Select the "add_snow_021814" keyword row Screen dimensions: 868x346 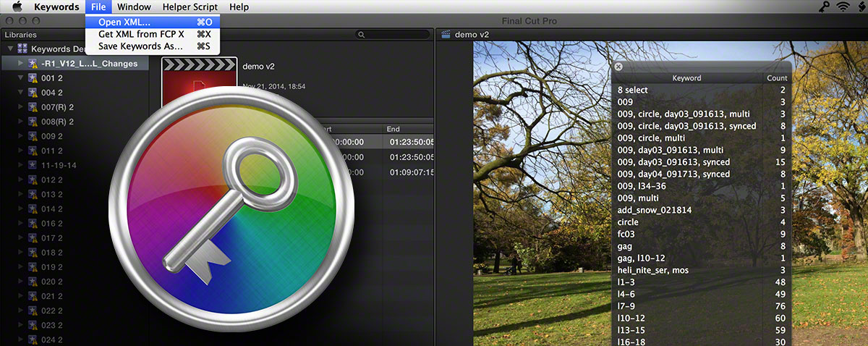702,210
